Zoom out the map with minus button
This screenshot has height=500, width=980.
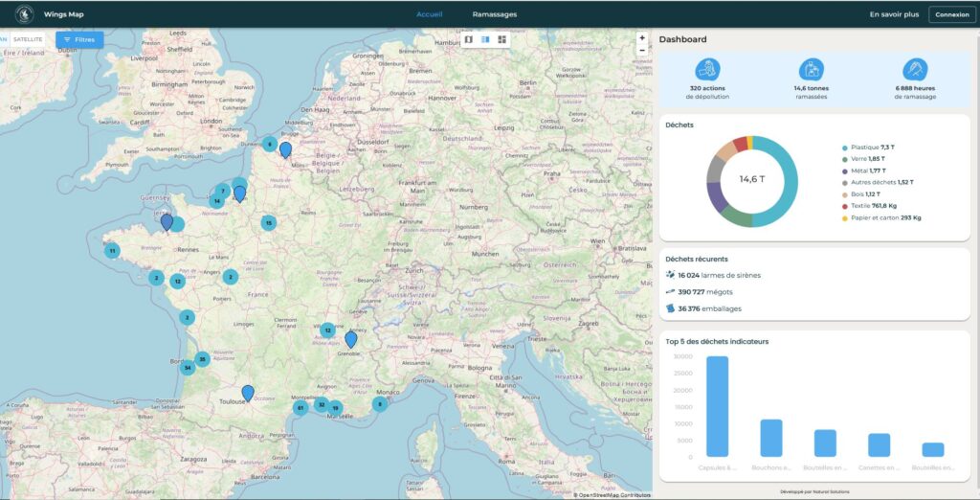pyautogui.click(x=642, y=50)
